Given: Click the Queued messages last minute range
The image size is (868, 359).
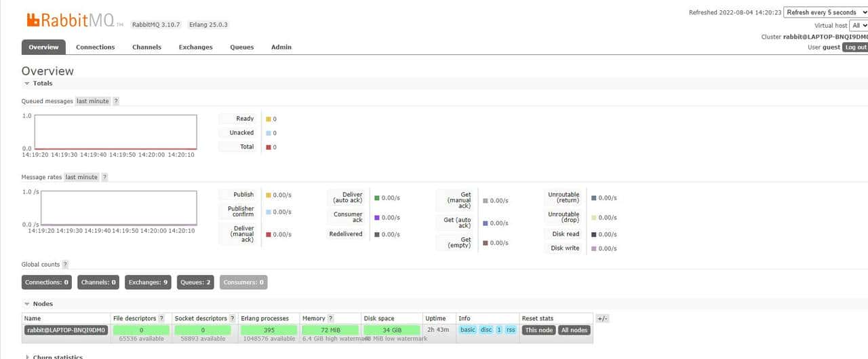Looking at the screenshot, I should [x=92, y=101].
